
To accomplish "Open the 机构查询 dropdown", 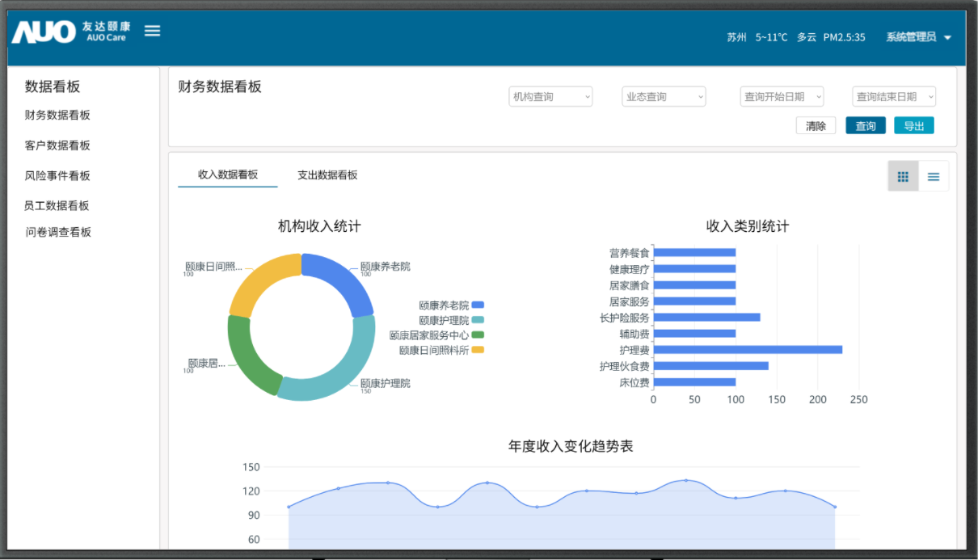I will tap(552, 97).
